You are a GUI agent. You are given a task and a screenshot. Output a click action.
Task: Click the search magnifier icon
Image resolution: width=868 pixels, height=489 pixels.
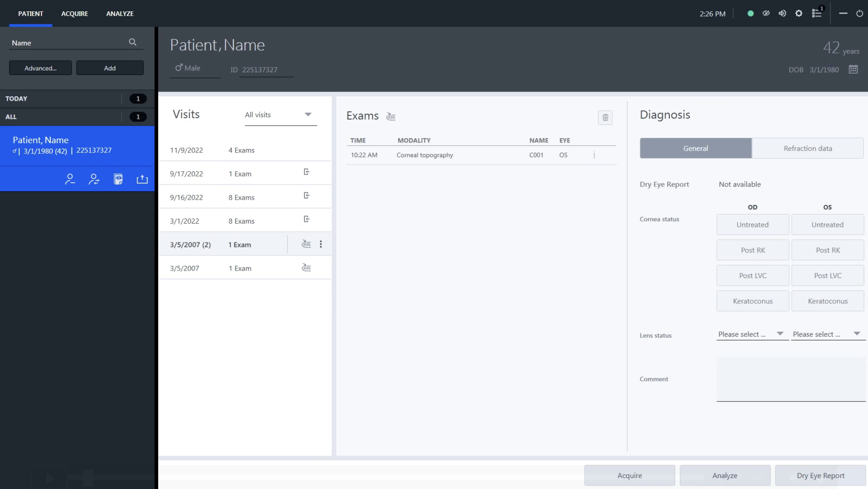(x=132, y=42)
